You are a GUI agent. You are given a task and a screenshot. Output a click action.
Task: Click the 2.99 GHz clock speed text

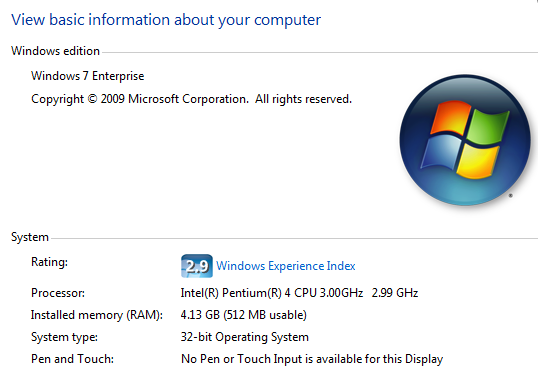pyautogui.click(x=395, y=293)
